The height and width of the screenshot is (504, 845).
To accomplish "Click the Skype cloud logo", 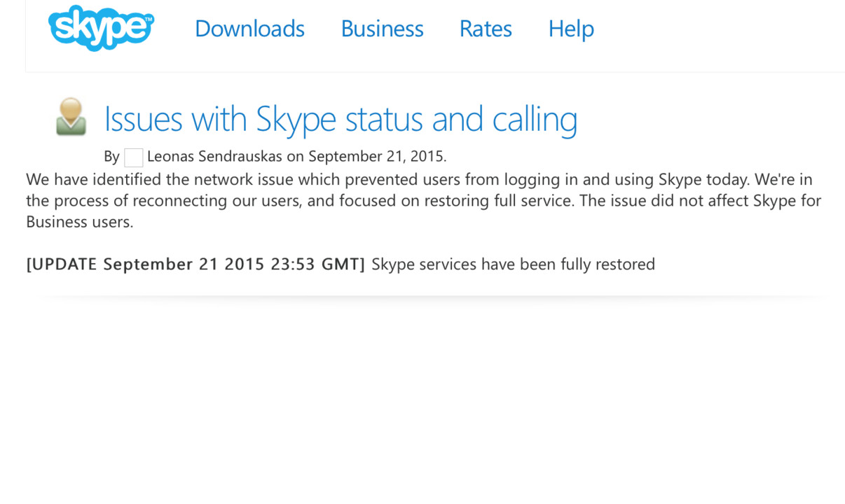I will (x=101, y=28).
